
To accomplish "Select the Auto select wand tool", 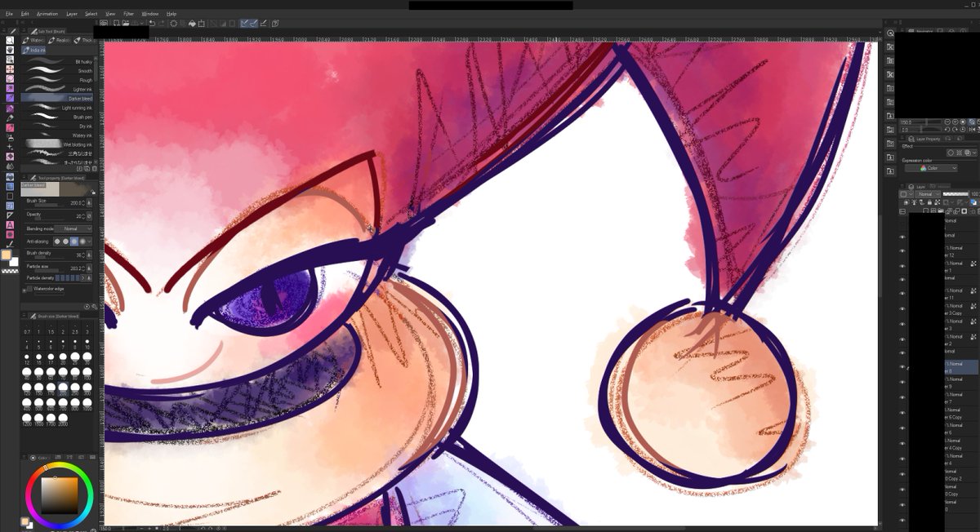I will 10,87.
